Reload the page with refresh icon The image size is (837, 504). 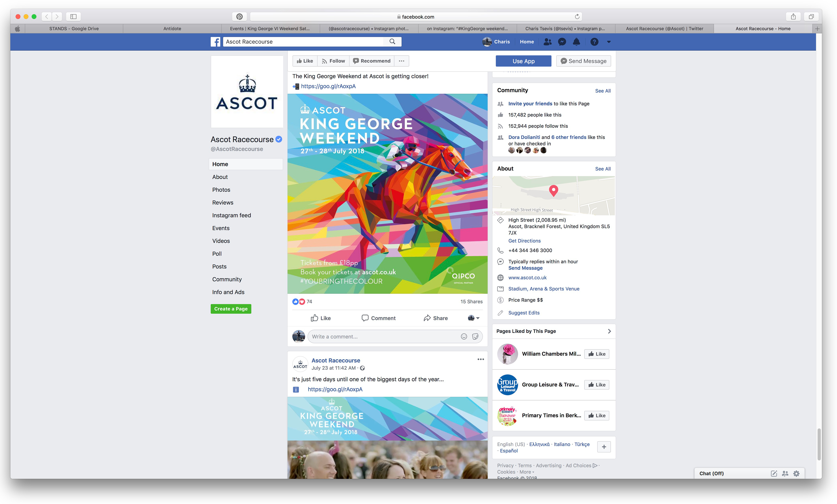click(577, 17)
